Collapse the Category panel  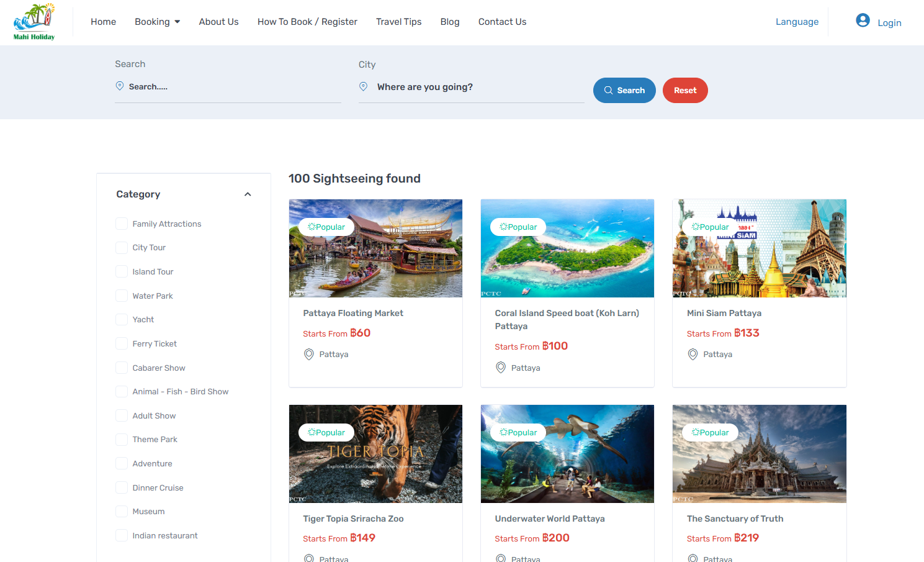248,194
